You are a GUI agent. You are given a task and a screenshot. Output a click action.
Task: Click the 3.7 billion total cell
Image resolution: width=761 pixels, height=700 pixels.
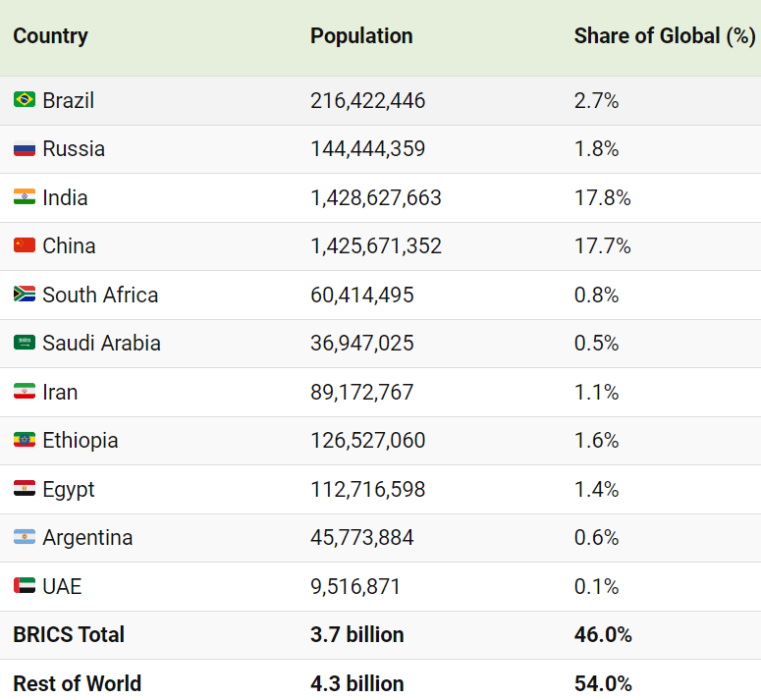(357, 634)
